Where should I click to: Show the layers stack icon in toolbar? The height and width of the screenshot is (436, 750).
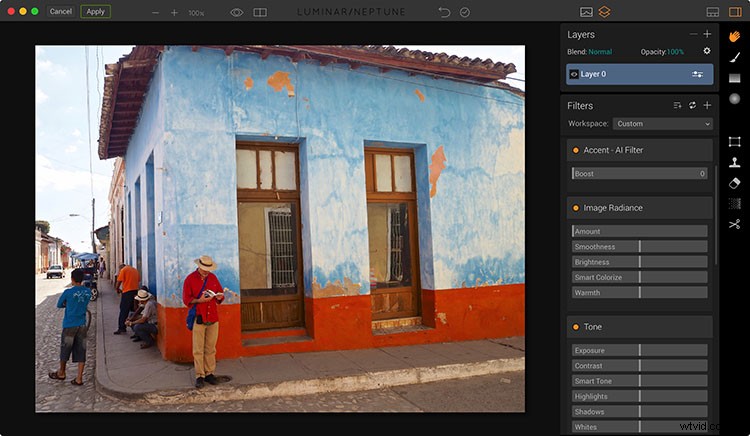[605, 12]
